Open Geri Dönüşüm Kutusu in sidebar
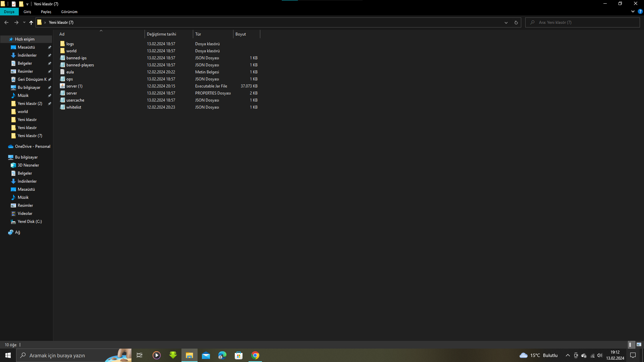Viewport: 644px width, 362px height. point(32,79)
